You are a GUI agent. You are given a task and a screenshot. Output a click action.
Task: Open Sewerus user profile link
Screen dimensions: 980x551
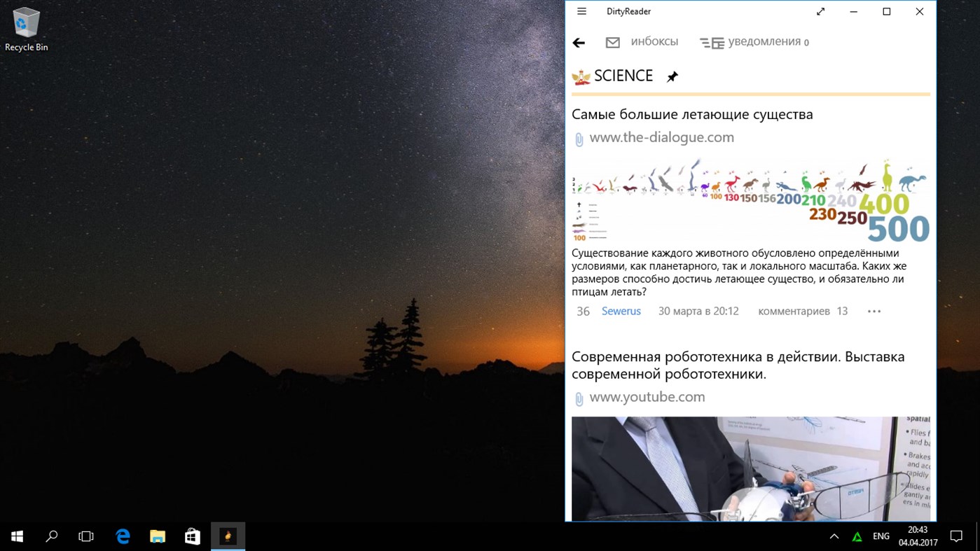pos(621,311)
